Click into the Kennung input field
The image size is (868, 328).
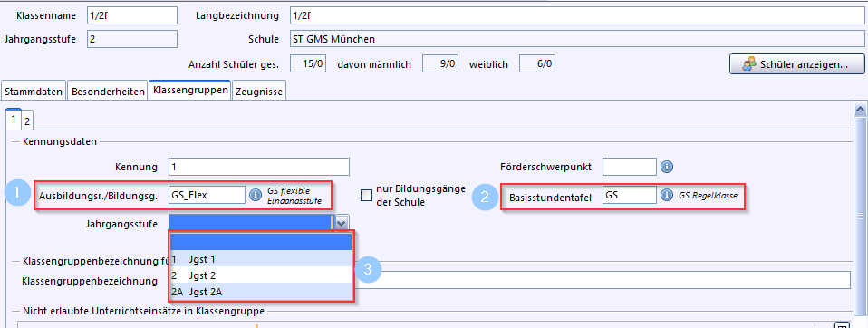coord(259,167)
